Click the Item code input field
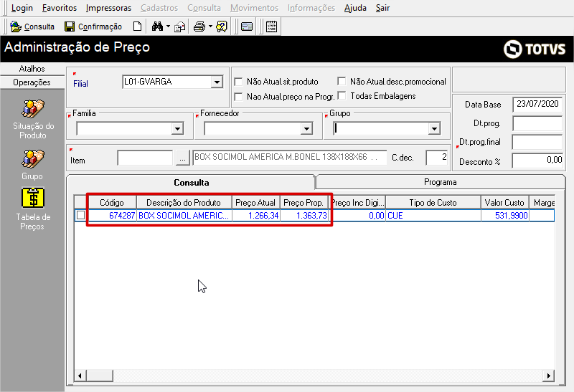This screenshot has width=574, height=392. 145,158
